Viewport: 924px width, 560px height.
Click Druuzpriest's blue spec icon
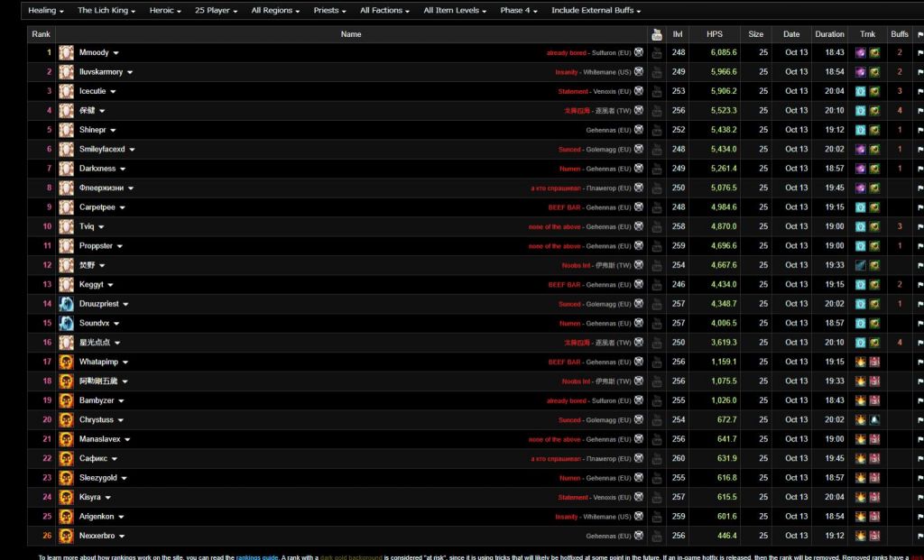pos(66,304)
